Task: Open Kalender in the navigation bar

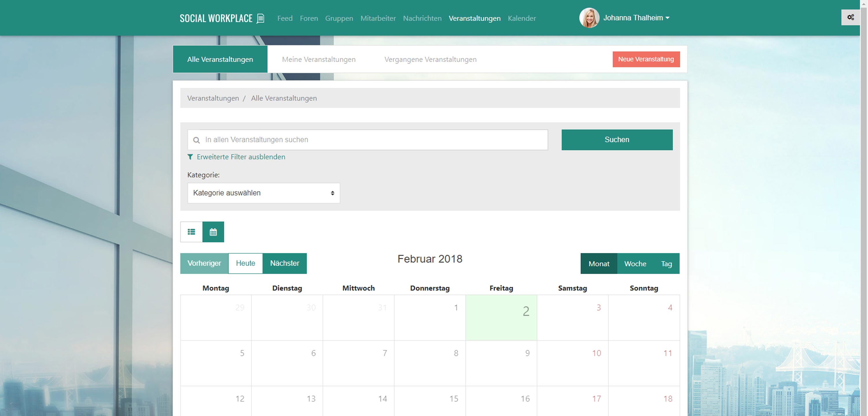Action: click(522, 18)
